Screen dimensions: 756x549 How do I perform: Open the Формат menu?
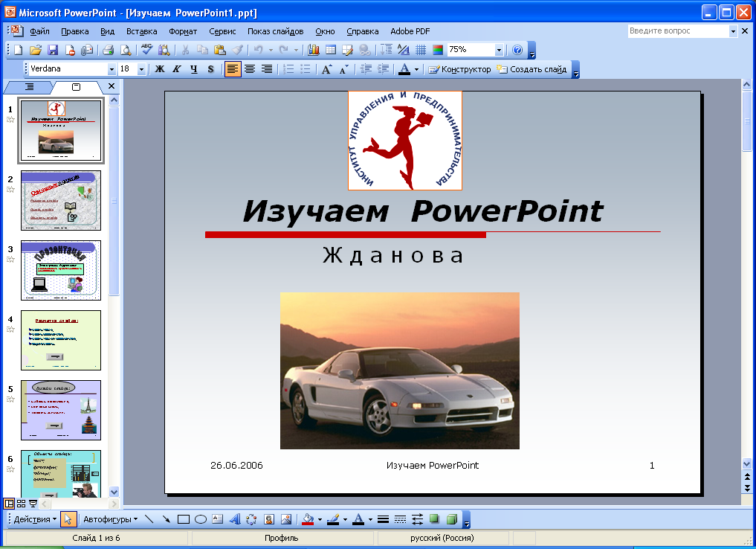click(183, 31)
